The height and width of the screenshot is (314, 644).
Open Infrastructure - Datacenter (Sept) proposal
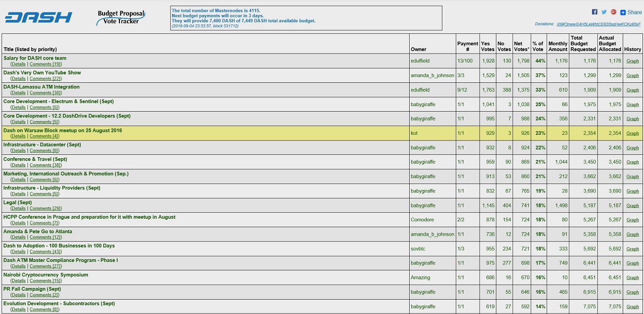[x=42, y=144]
